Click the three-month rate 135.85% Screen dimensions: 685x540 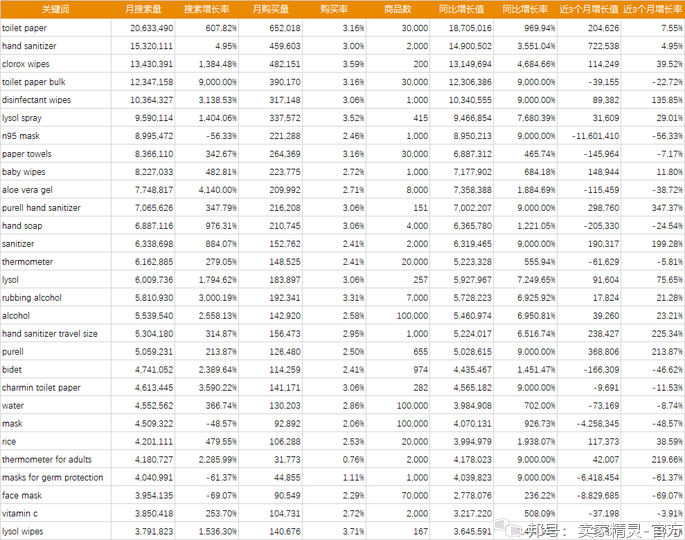pos(667,100)
